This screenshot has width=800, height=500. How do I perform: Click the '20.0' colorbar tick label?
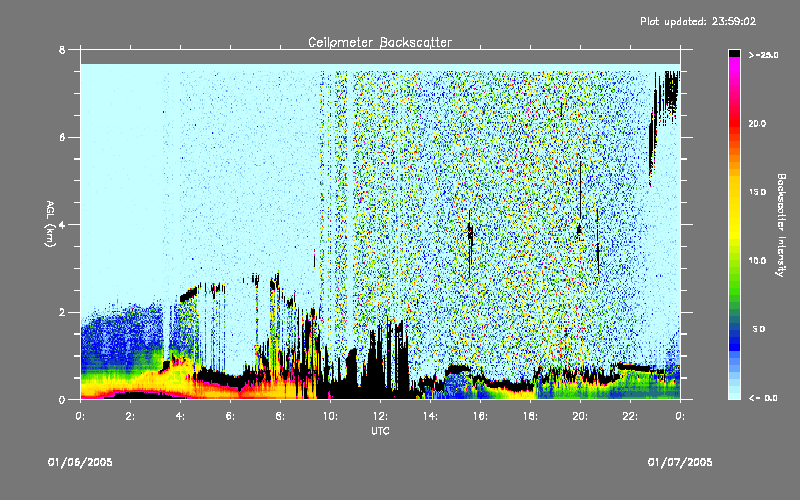[757, 123]
